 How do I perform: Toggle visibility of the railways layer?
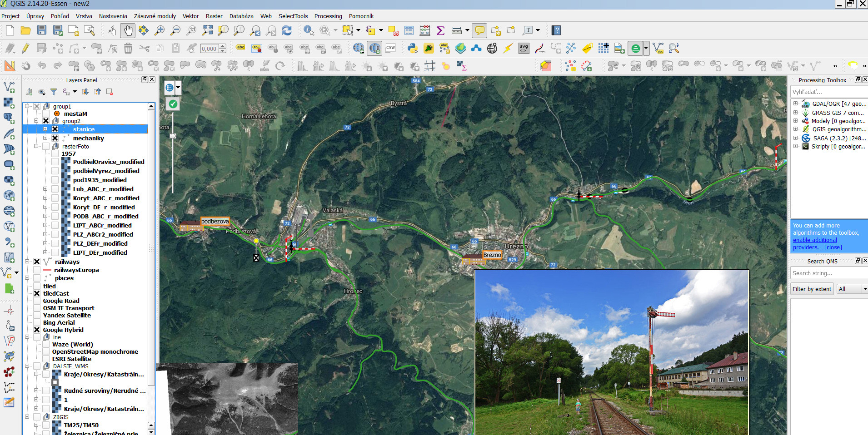37,262
